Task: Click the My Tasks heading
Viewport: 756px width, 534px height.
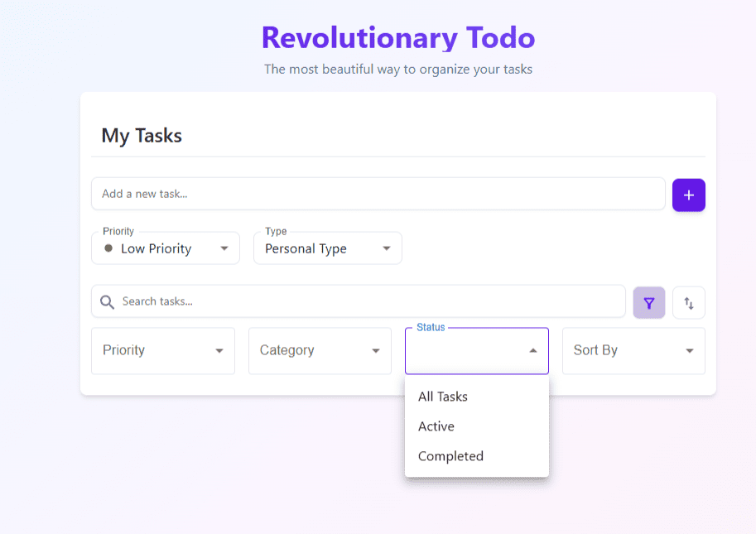Action: [x=142, y=136]
